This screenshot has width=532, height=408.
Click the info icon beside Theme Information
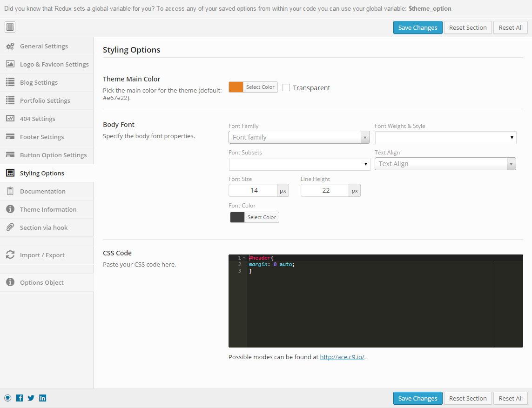(10, 209)
